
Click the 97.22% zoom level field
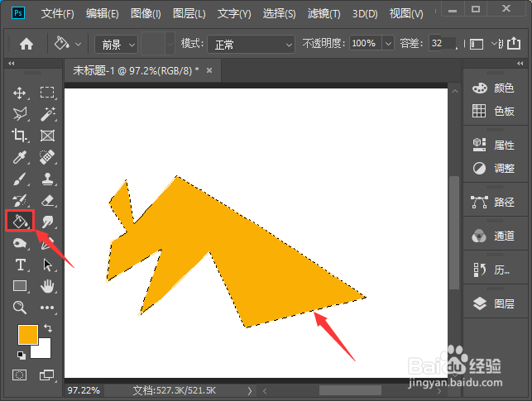point(84,390)
